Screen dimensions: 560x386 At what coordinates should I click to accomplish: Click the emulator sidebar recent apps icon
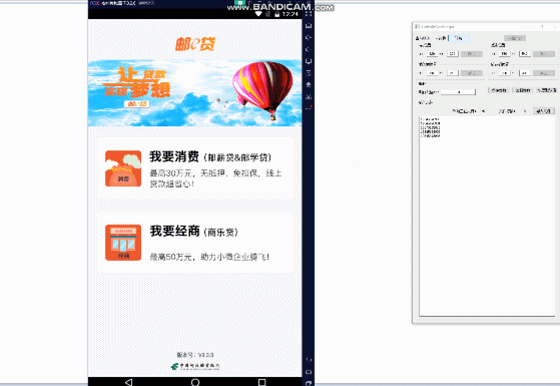[309, 383]
